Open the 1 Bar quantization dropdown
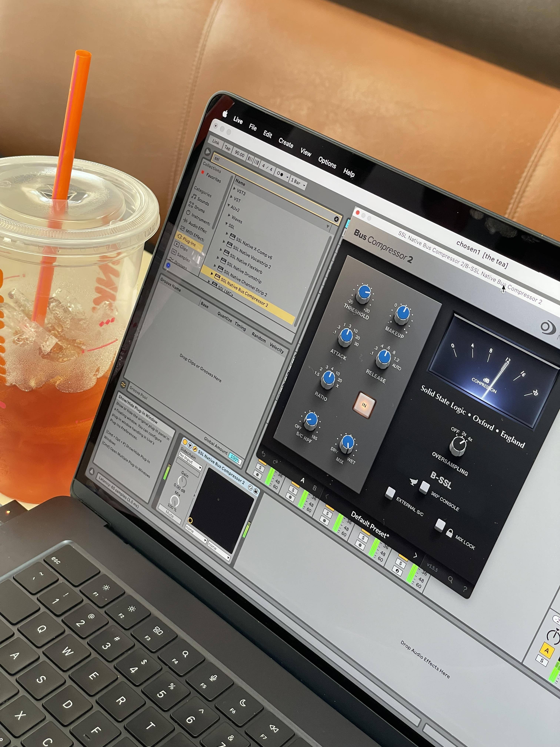Screen dimensions: 560x747 coord(298,183)
